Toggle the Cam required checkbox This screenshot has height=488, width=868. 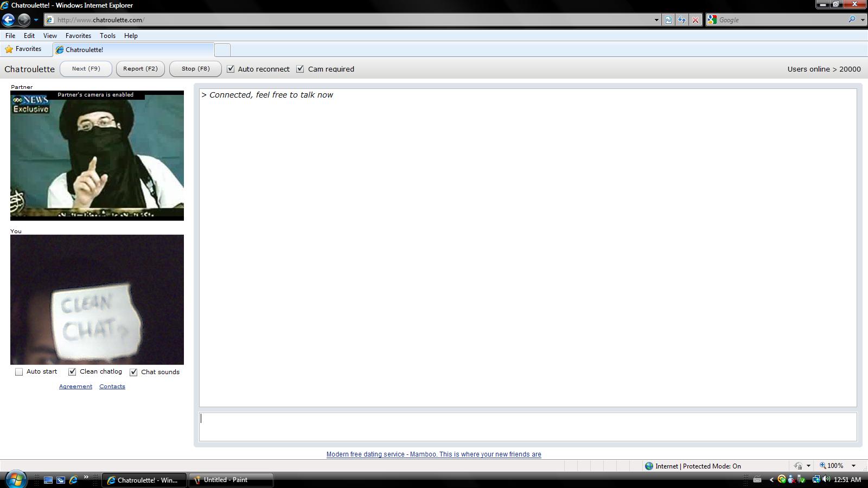click(300, 69)
